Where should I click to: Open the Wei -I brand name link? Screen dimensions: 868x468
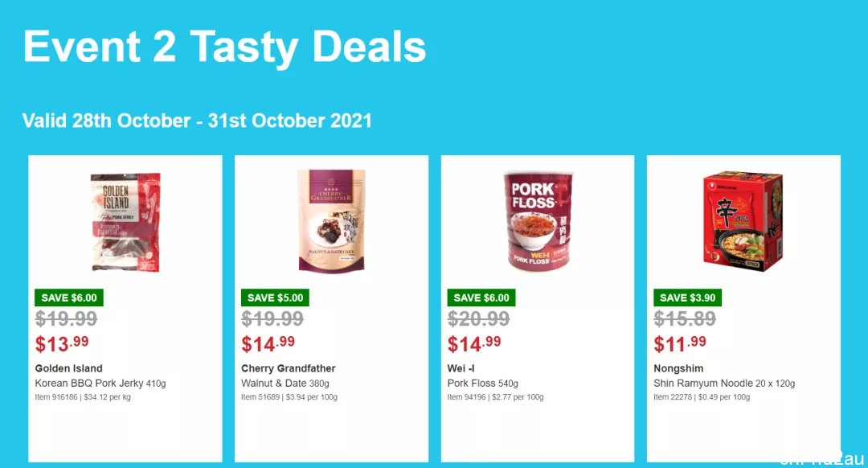coord(461,368)
